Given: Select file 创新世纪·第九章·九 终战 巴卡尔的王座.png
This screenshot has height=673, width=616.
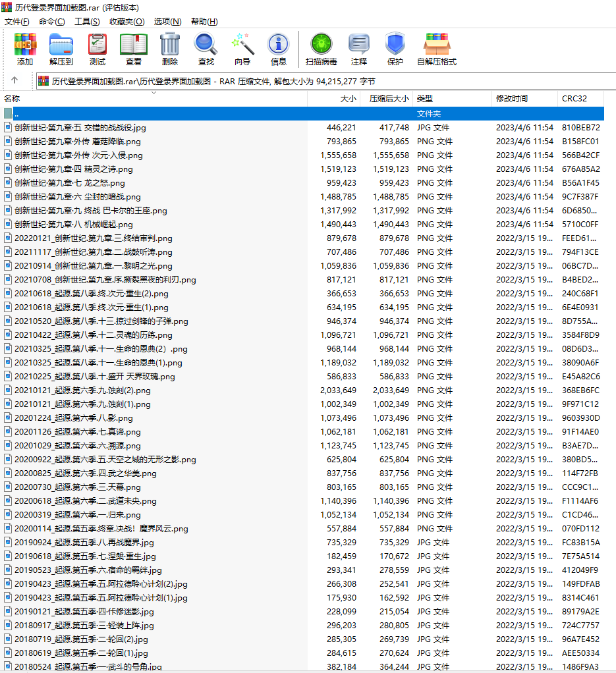Looking at the screenshot, I should tap(90, 210).
